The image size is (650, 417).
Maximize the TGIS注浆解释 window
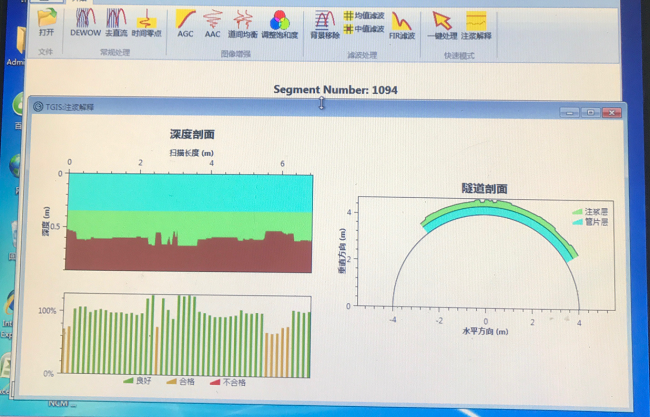[591, 112]
